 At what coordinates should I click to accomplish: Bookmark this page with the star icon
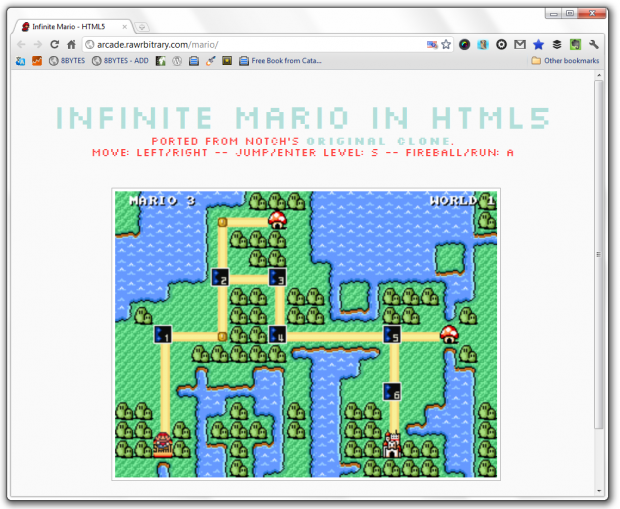[x=446, y=44]
